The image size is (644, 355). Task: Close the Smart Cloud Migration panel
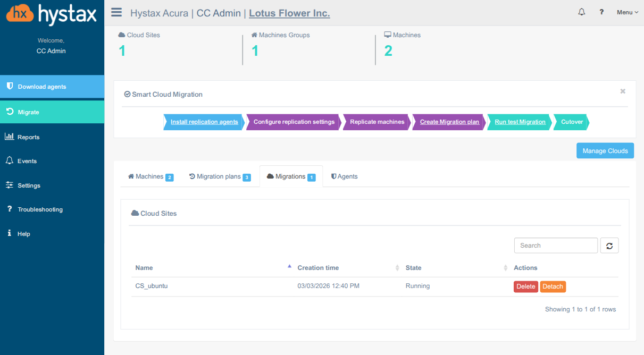623,91
